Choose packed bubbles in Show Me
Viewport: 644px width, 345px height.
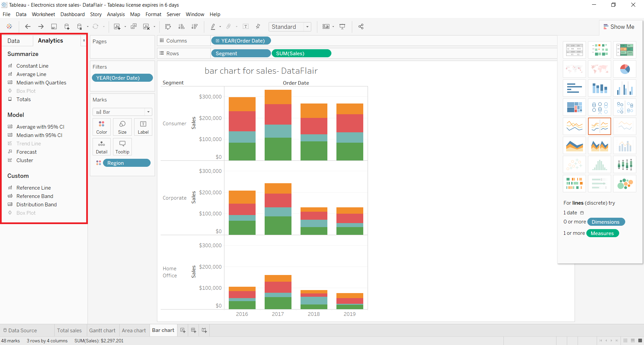[x=625, y=184]
